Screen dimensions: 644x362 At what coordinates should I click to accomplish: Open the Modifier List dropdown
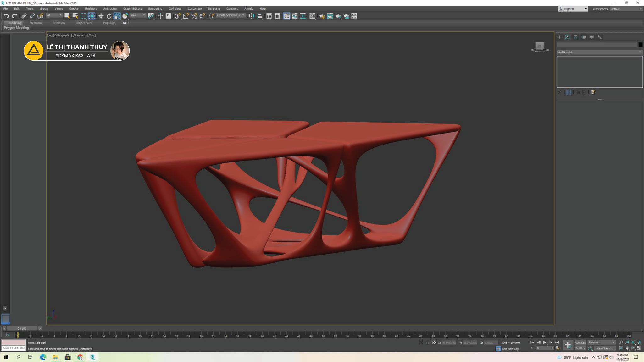click(599, 52)
